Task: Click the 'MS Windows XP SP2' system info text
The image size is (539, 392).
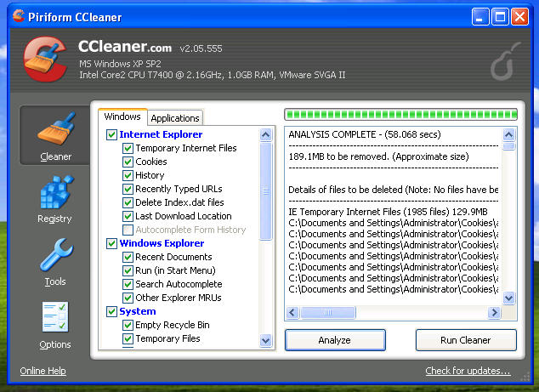Action: point(120,64)
